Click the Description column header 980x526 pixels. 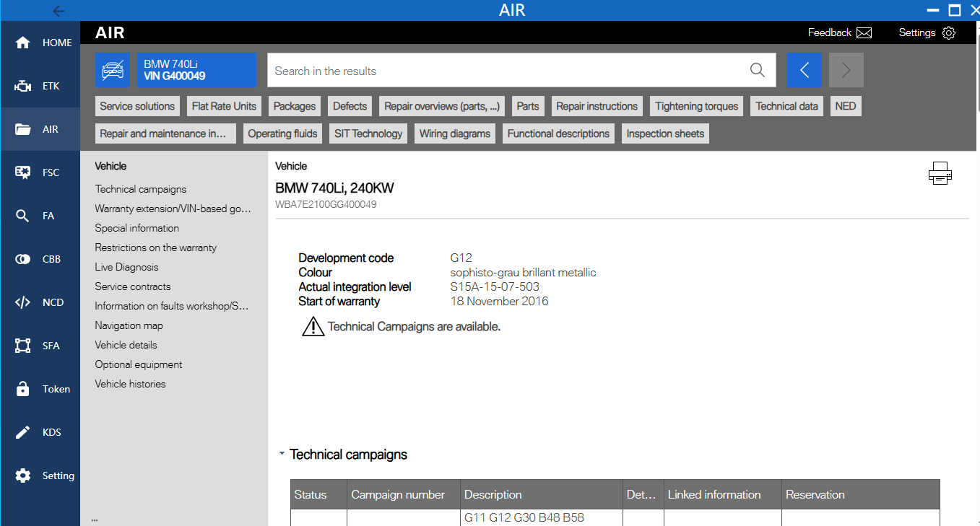(x=541, y=494)
